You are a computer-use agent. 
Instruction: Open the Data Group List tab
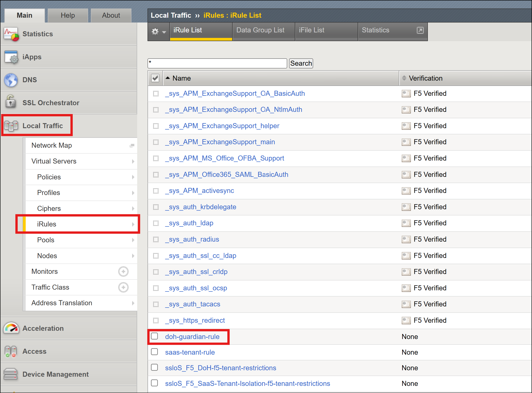264,31
